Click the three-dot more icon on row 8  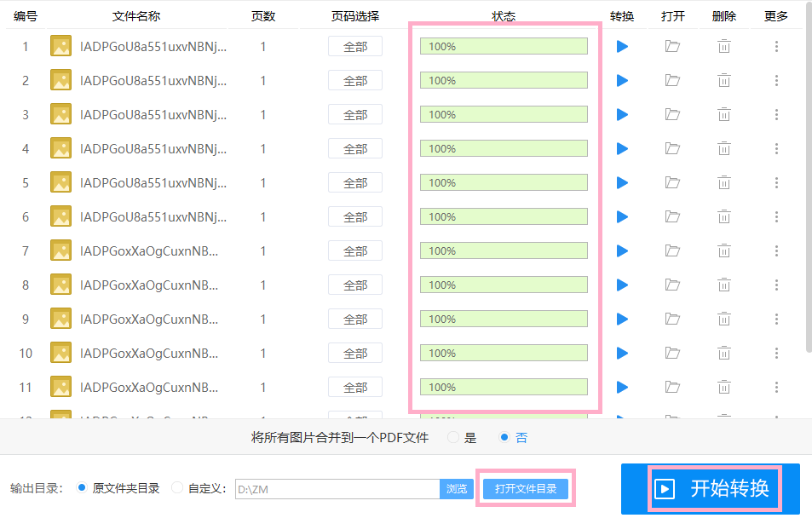pos(776,284)
